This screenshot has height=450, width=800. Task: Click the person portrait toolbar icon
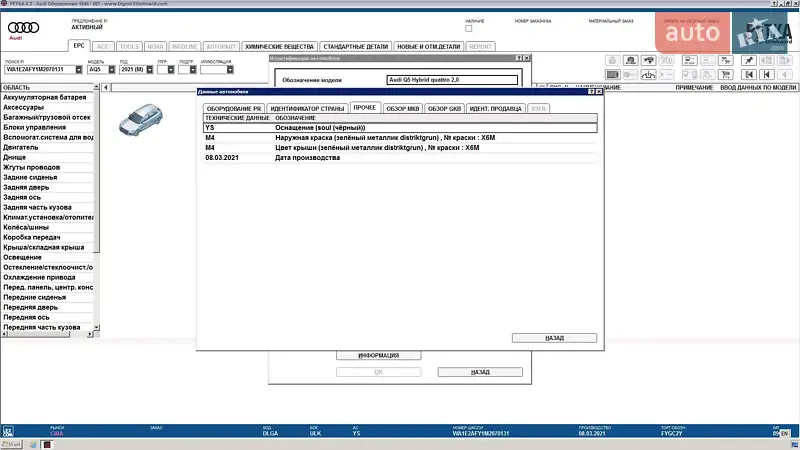tap(632, 60)
